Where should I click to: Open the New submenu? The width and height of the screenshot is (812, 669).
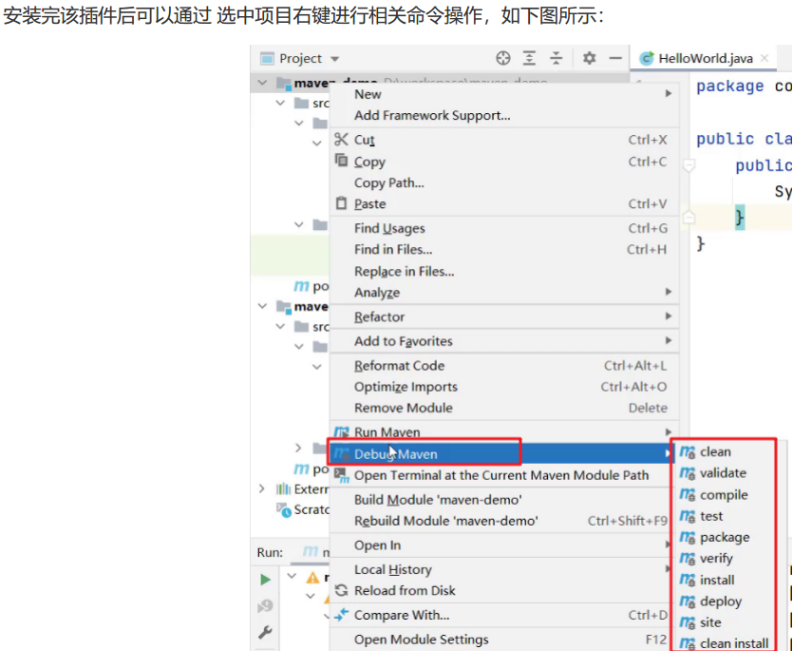tap(504, 94)
